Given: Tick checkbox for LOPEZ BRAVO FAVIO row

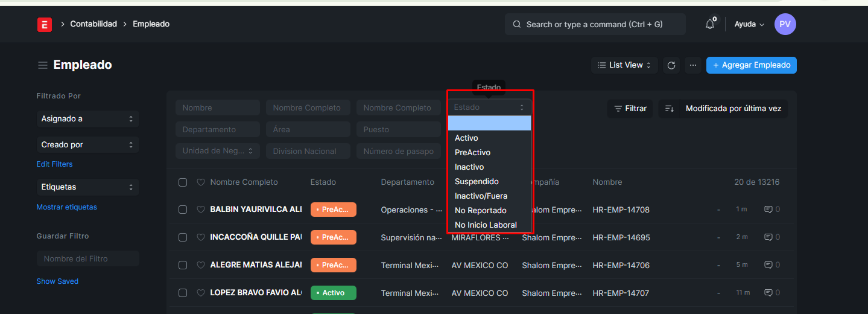Looking at the screenshot, I should (x=183, y=293).
